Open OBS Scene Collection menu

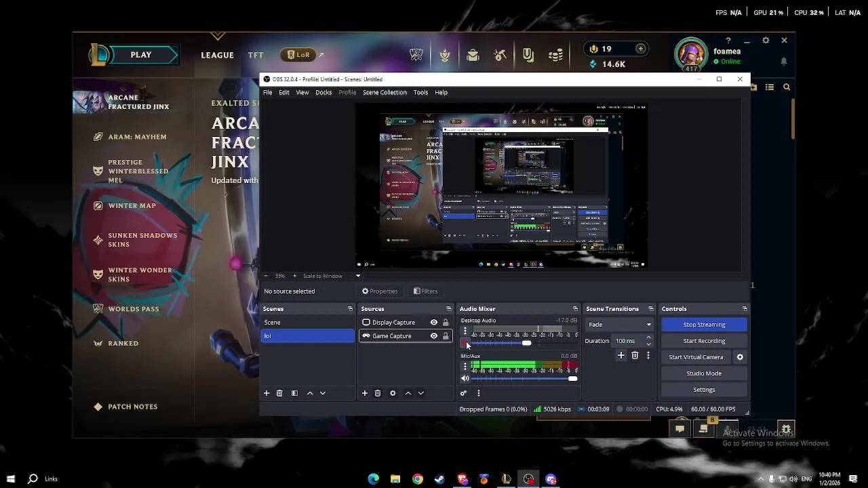384,92
